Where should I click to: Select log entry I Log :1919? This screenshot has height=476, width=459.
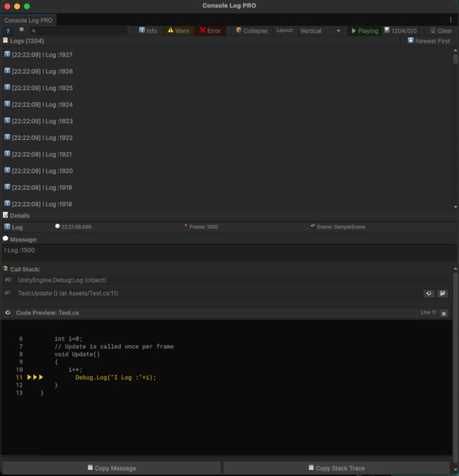click(227, 187)
